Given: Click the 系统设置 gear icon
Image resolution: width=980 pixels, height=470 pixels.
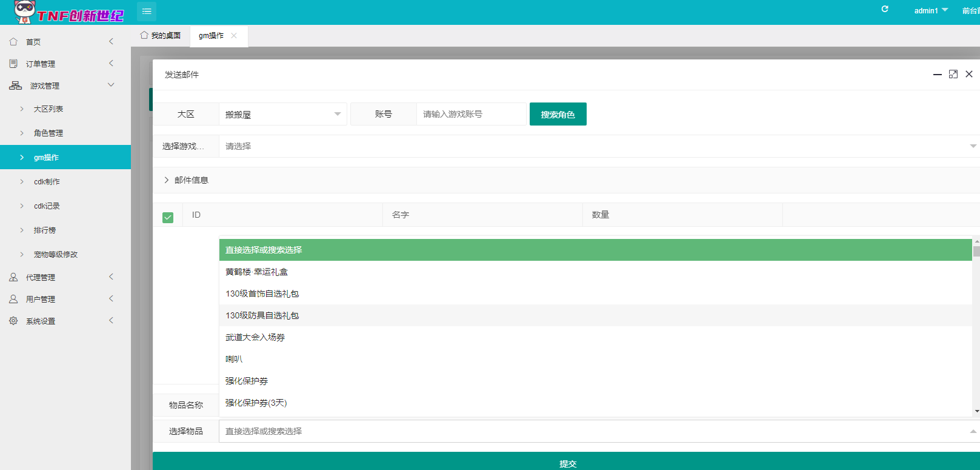Looking at the screenshot, I should point(13,321).
